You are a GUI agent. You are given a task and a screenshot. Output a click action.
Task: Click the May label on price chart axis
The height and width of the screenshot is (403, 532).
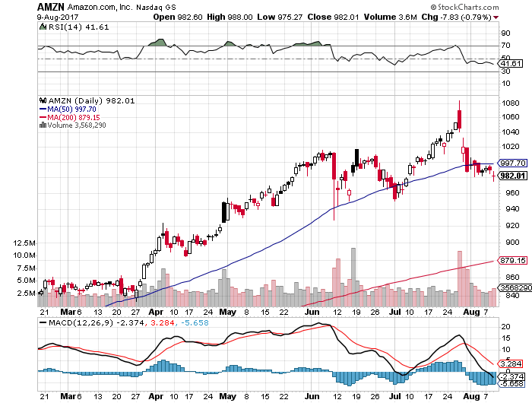pyautogui.click(x=228, y=312)
